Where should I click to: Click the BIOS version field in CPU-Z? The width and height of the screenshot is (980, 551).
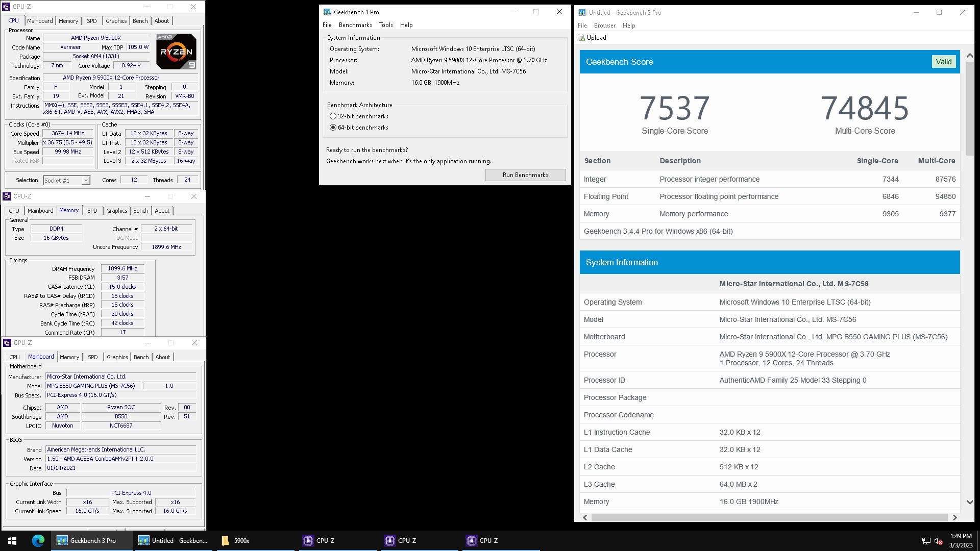120,459
